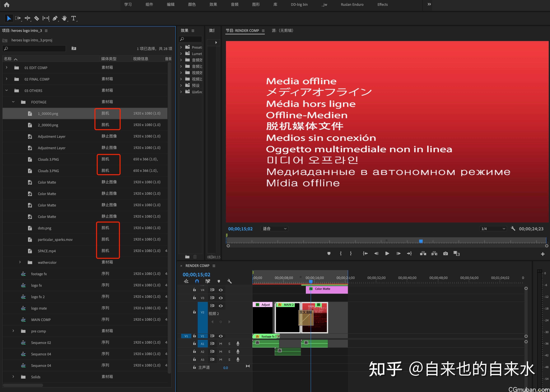Click the project panel horizontal scrollbar
550x392 pixels.
(x=23, y=385)
